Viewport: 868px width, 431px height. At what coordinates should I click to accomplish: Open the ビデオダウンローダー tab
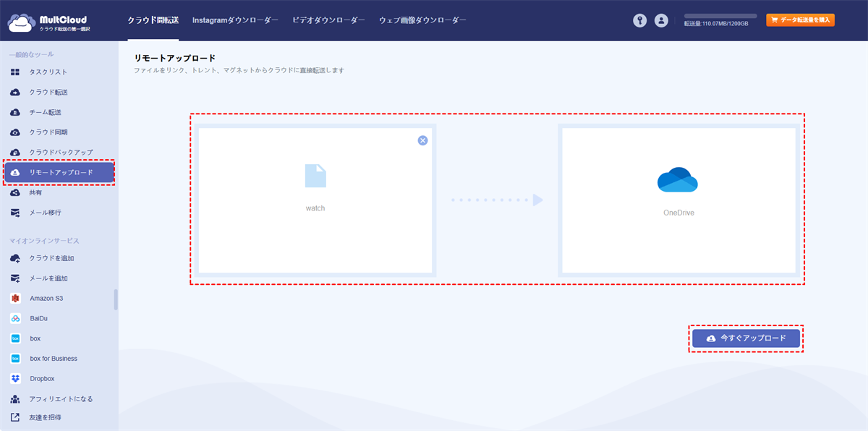tap(328, 21)
